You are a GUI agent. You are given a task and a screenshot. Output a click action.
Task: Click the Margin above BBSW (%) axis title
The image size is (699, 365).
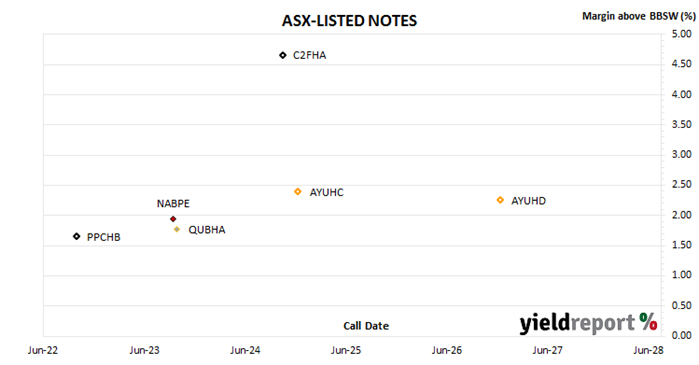(639, 16)
